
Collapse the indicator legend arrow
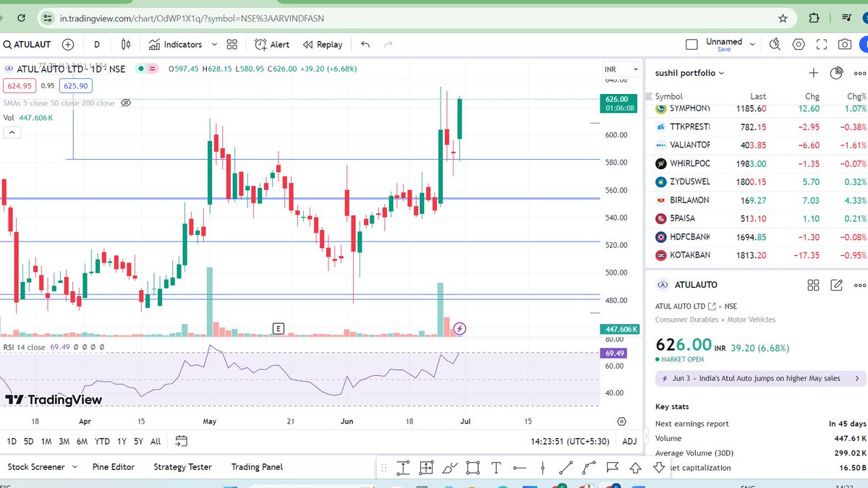pyautogui.click(x=12, y=132)
